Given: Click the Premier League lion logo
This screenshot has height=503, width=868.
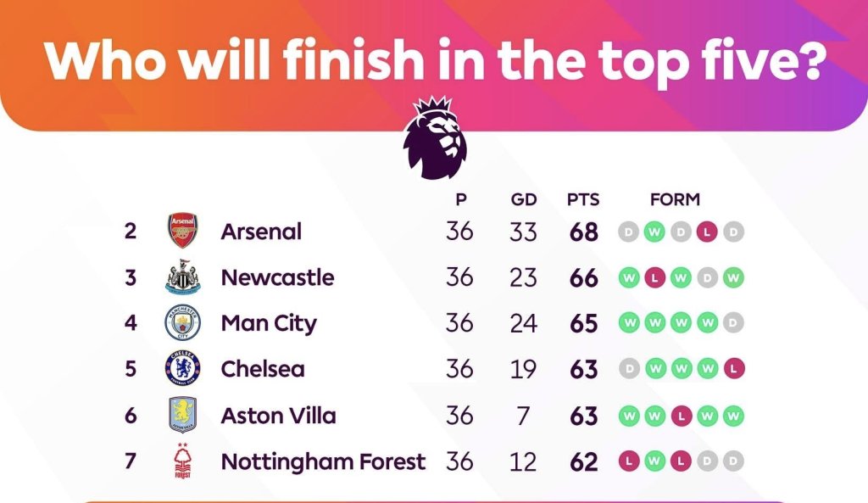Looking at the screenshot, I should pos(435,138).
